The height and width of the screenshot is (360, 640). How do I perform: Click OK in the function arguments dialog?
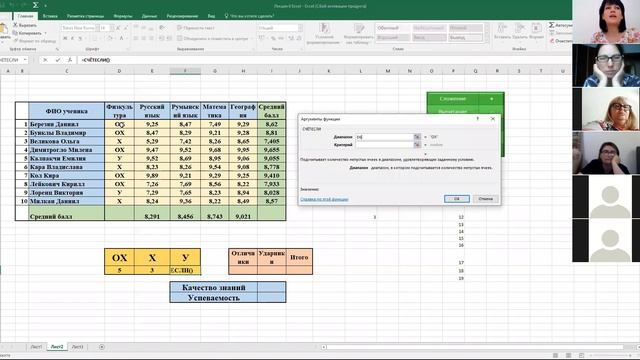(457, 199)
